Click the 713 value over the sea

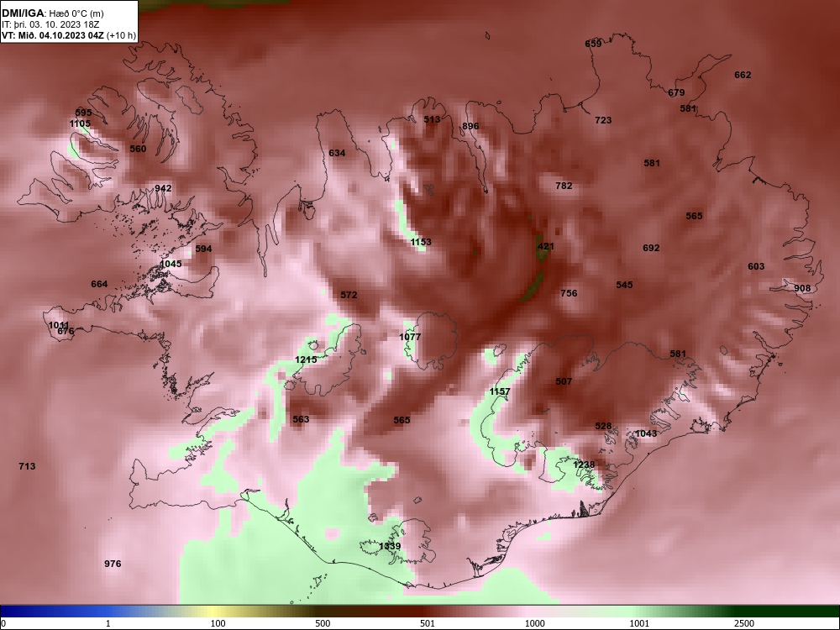pos(27,466)
